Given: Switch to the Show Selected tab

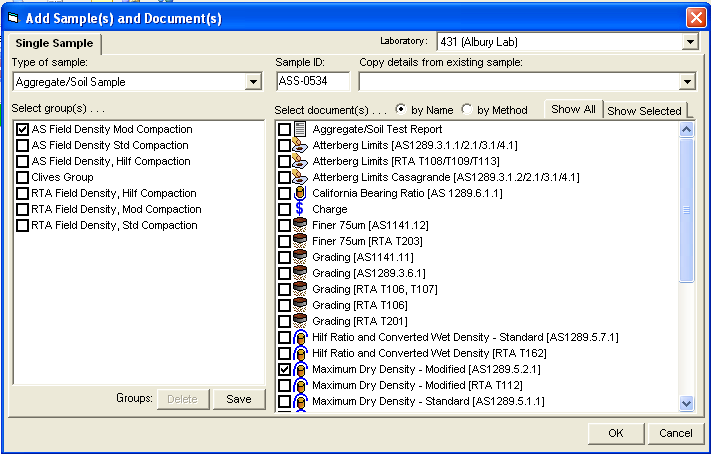Looking at the screenshot, I should (644, 111).
